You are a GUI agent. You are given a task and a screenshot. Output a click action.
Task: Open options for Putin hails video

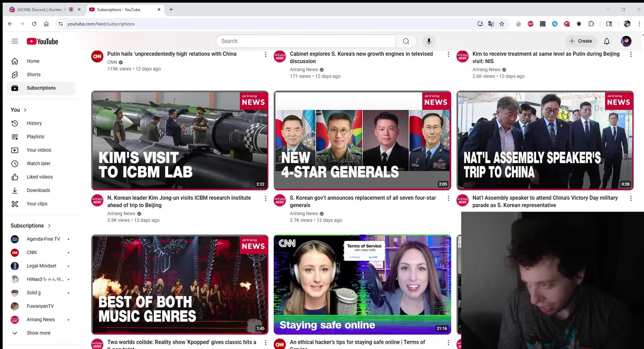pos(266,54)
